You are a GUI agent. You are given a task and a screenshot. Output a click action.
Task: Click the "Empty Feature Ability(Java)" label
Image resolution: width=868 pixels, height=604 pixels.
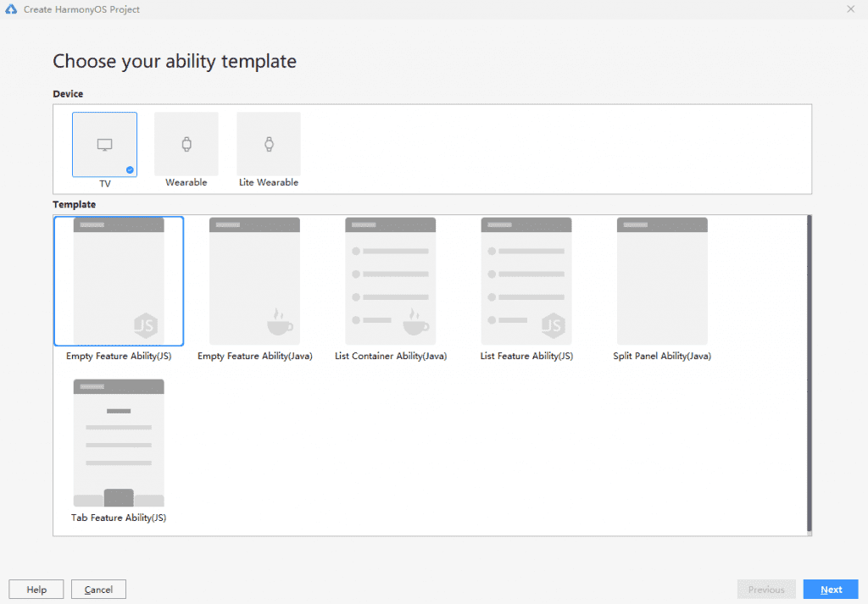[254, 356]
